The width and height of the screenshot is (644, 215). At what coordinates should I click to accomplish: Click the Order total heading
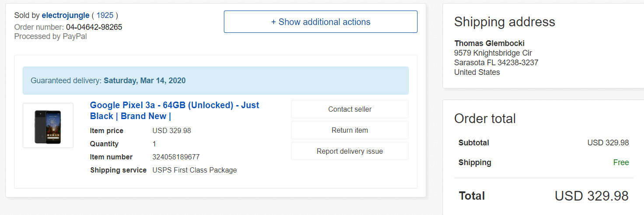click(485, 118)
